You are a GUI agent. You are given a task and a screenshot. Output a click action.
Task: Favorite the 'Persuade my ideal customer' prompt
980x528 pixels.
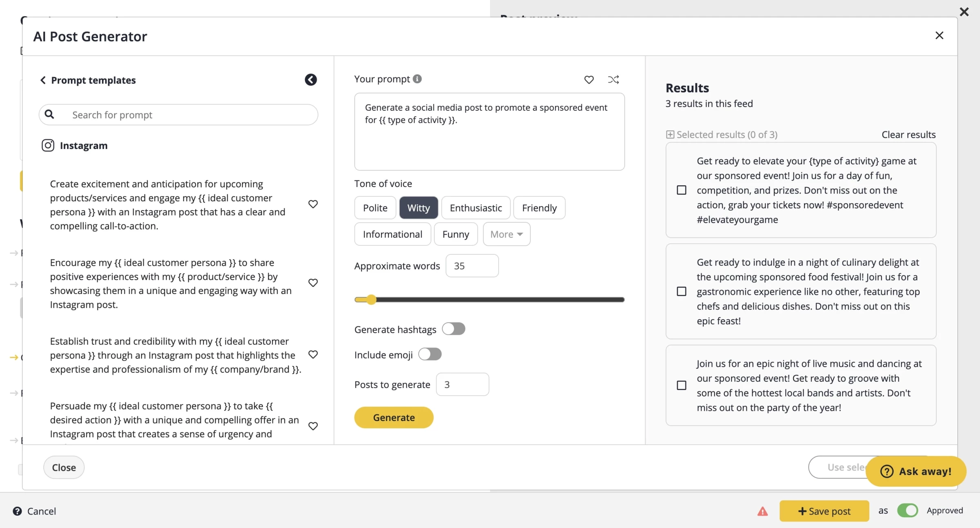[x=313, y=426]
